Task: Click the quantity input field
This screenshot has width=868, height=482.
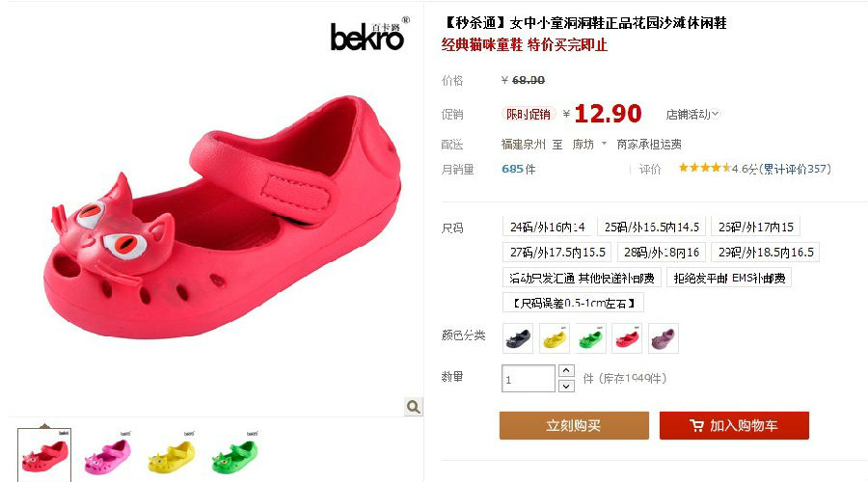Action: tap(529, 379)
